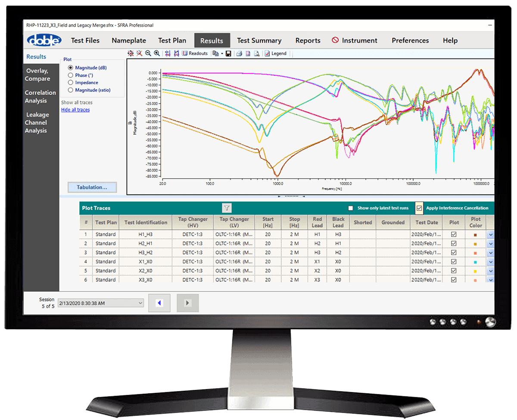Expand the dropdown arrow beside the copy icon
This screenshot has width=517, height=420.
222,53
